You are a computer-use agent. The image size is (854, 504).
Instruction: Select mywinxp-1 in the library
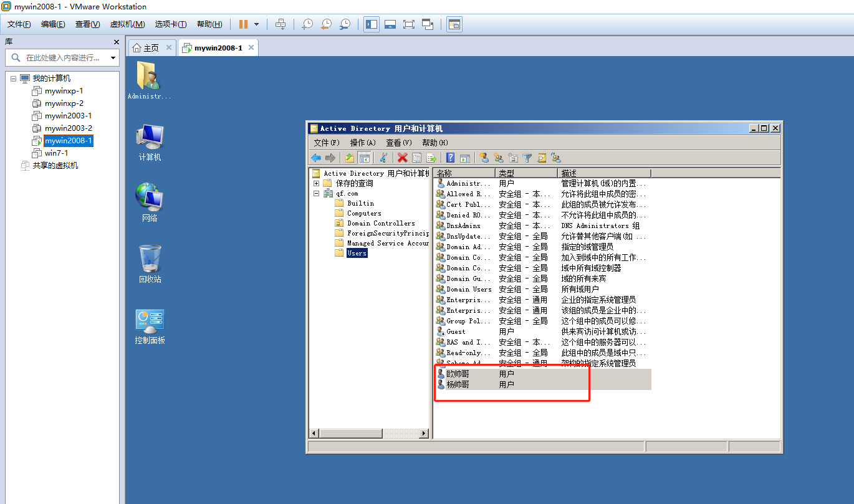click(x=64, y=91)
